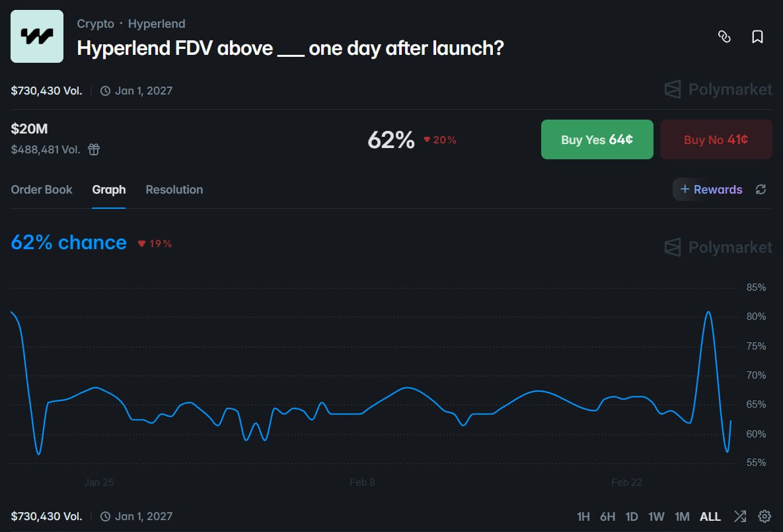
Task: Click the expand chart arrows icon
Action: click(739, 516)
